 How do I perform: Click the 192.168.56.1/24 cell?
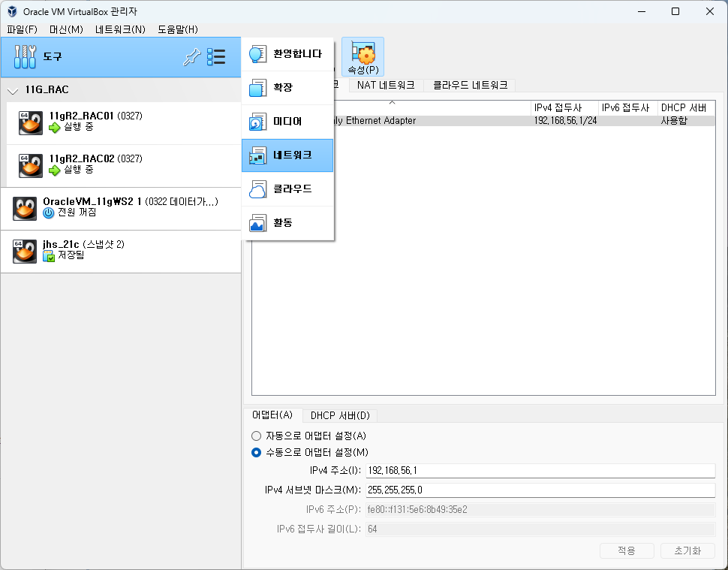(x=565, y=121)
